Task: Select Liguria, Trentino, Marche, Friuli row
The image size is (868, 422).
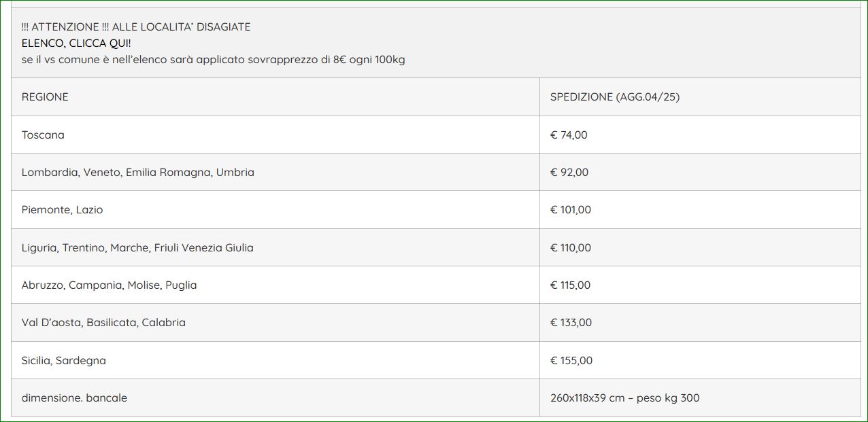Action: coord(435,247)
